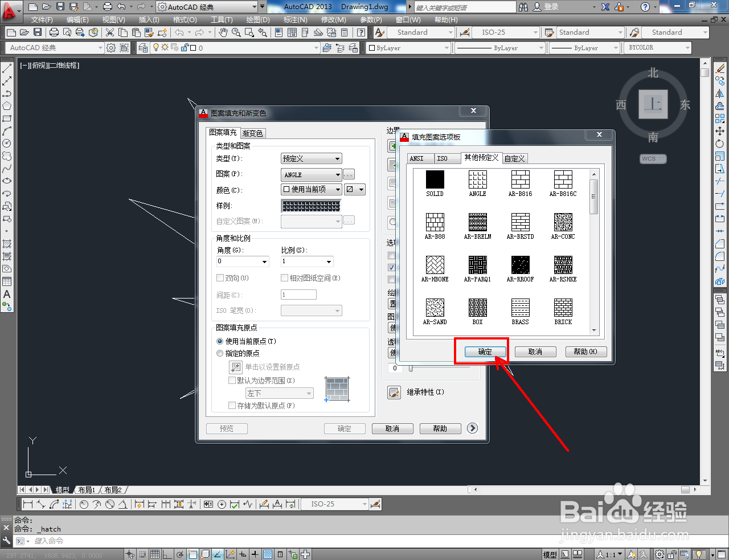Expand hatch dialog with the arrow button

point(472,428)
